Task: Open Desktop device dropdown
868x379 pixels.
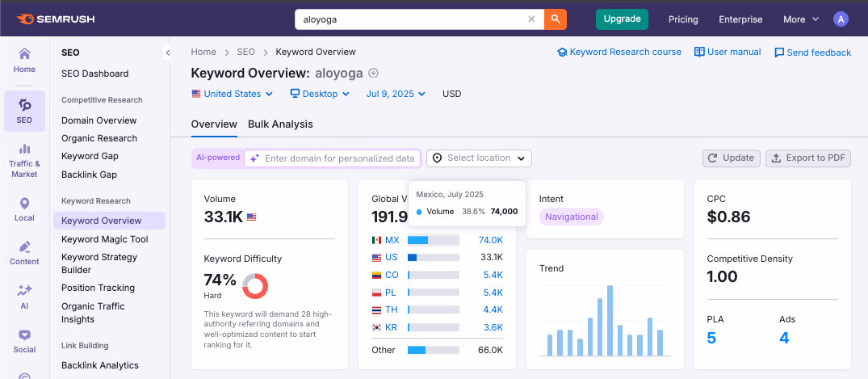Action: pyautogui.click(x=320, y=94)
